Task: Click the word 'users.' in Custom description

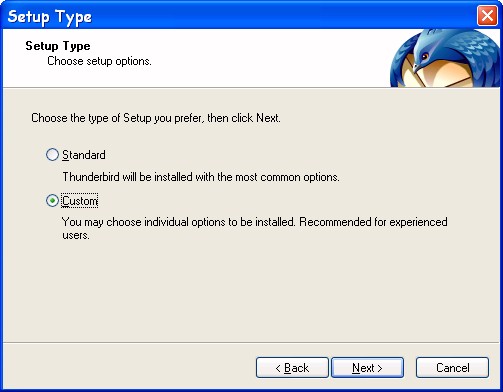Action: pyautogui.click(x=76, y=236)
